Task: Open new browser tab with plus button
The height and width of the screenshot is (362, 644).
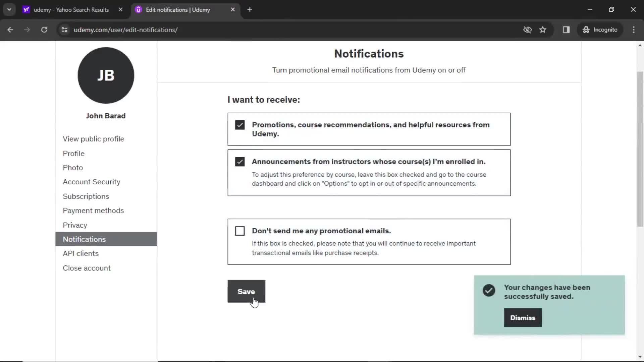Action: [250, 10]
